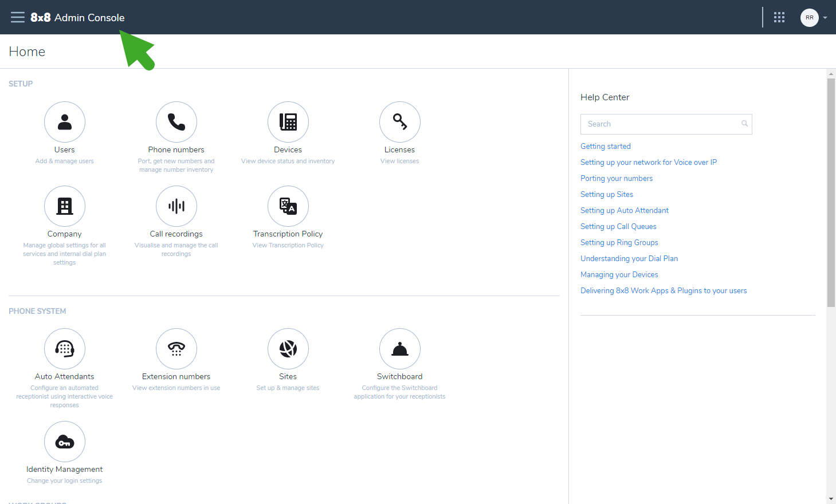The height and width of the screenshot is (504, 836).
Task: Click the Transcription Policy label
Action: click(x=288, y=234)
